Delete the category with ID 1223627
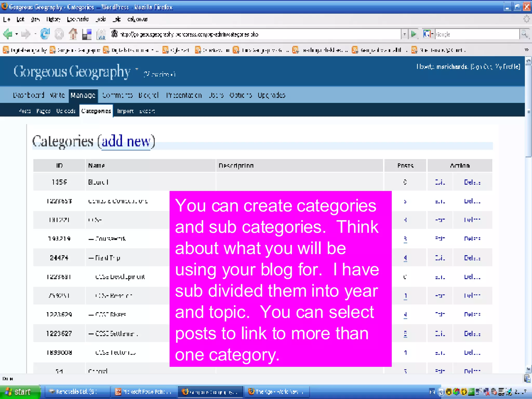532x399 pixels. [x=472, y=334]
